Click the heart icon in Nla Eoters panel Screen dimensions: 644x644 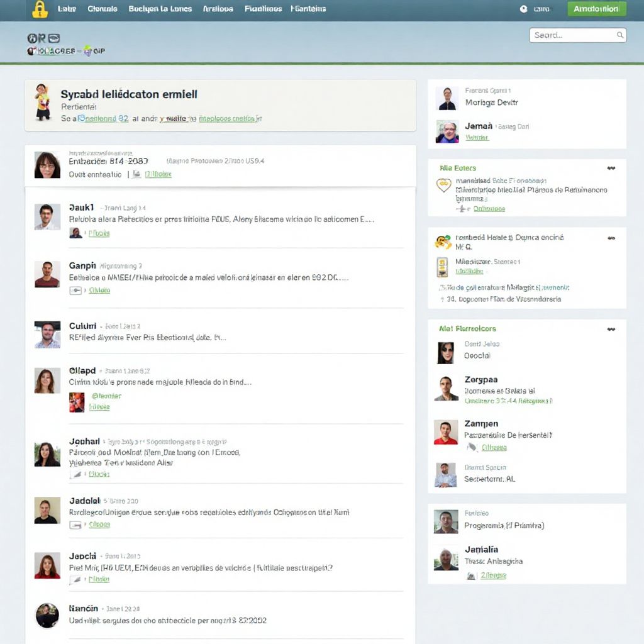444,185
